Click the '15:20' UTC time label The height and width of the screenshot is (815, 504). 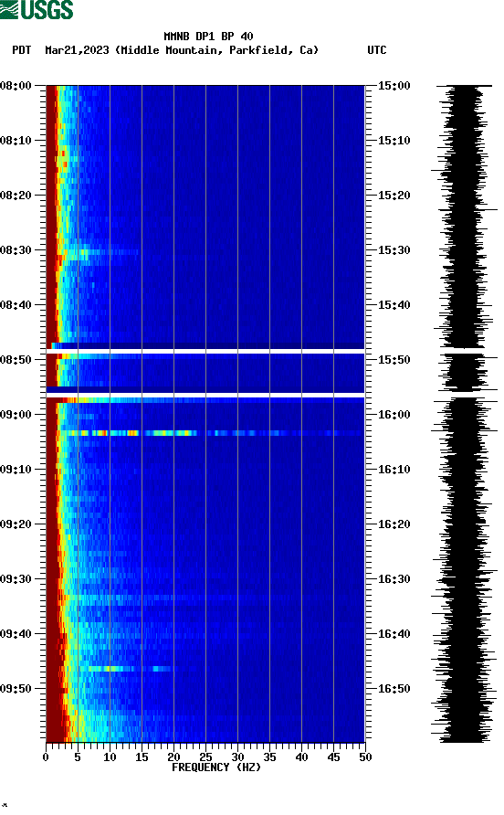pos(394,195)
